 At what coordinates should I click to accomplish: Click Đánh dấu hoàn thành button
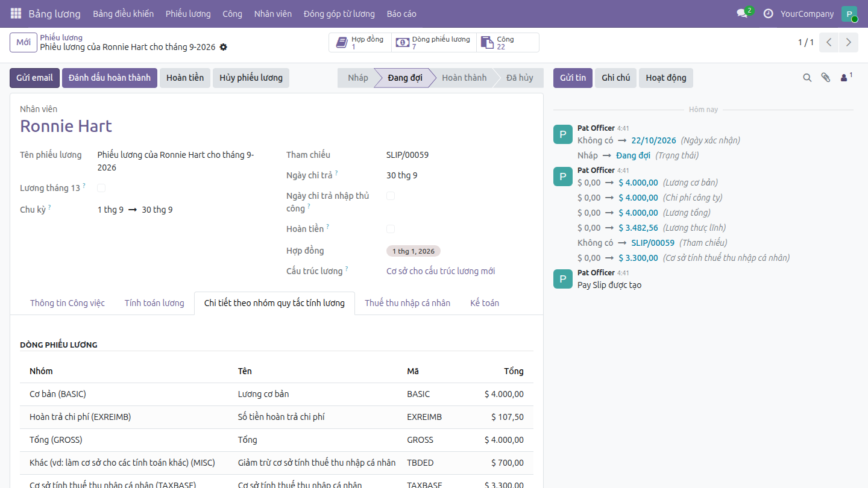click(110, 78)
